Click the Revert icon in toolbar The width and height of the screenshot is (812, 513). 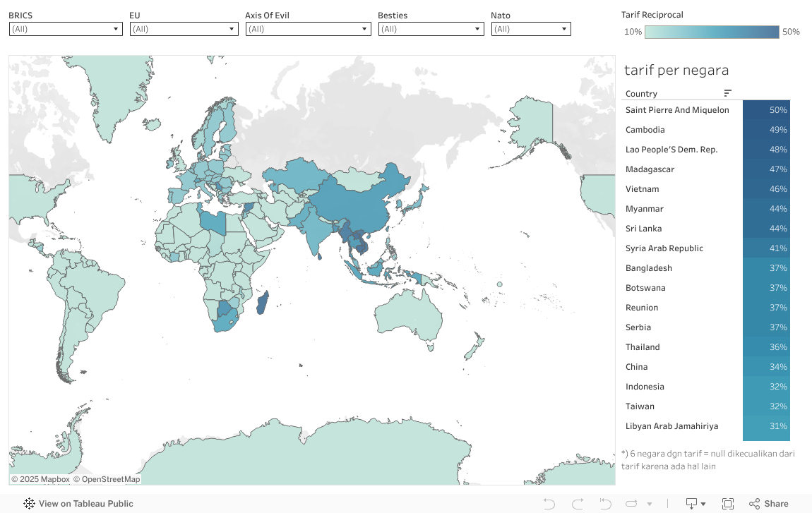click(605, 504)
